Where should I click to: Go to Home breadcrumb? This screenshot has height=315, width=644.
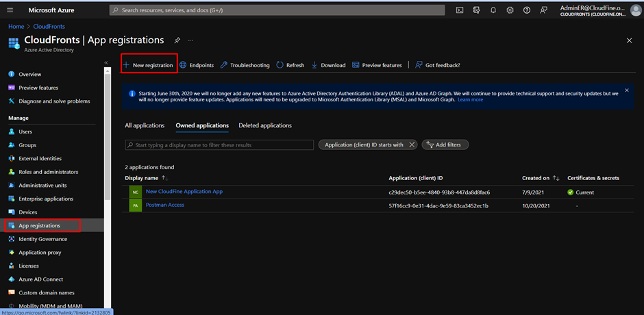(16, 27)
